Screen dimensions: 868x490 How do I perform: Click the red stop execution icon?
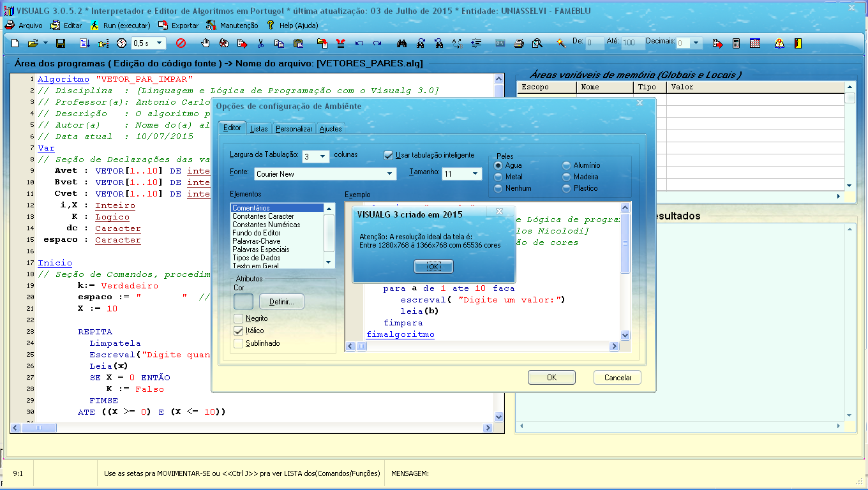pos(181,43)
